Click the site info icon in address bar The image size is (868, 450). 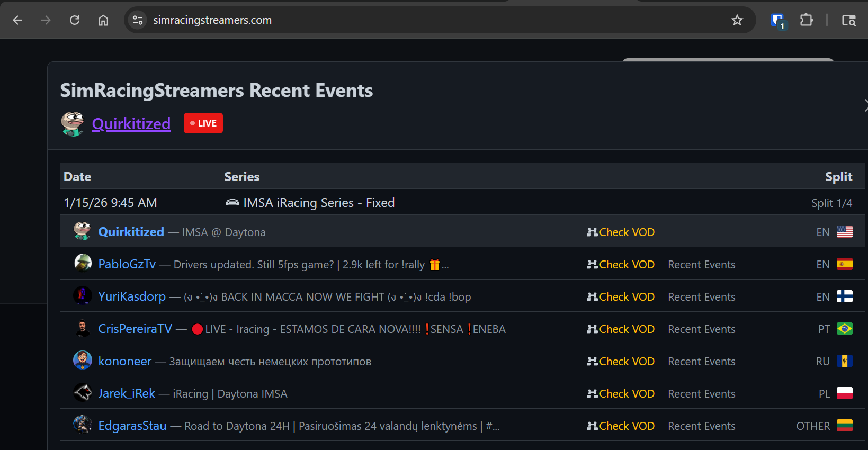pos(138,20)
